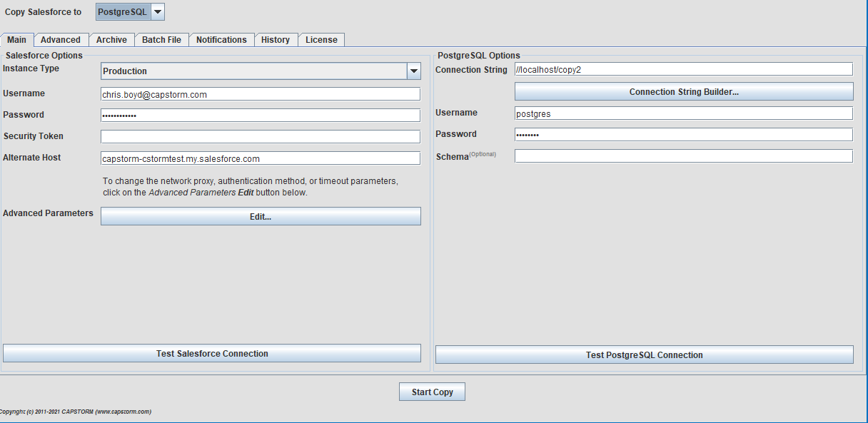This screenshot has width=868, height=423.
Task: View the History tab
Action: pyautogui.click(x=276, y=40)
